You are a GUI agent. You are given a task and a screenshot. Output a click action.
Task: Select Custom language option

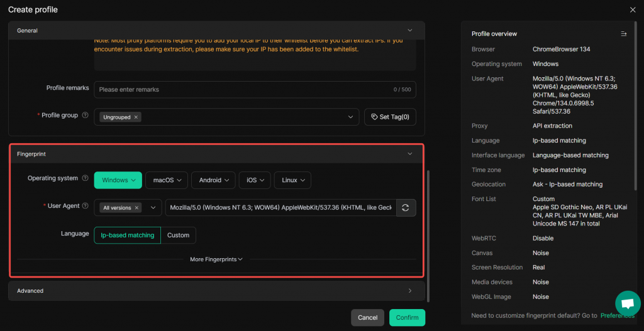tap(178, 235)
